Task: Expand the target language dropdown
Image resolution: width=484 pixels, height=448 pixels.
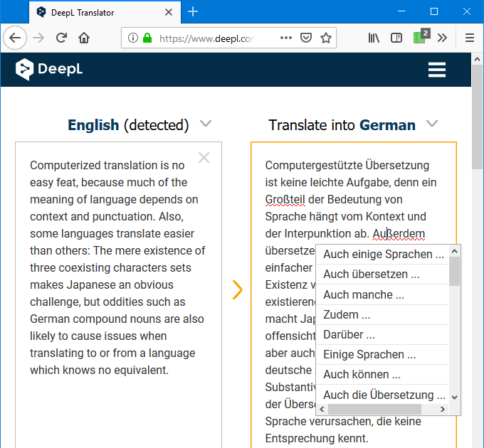Action: point(432,124)
